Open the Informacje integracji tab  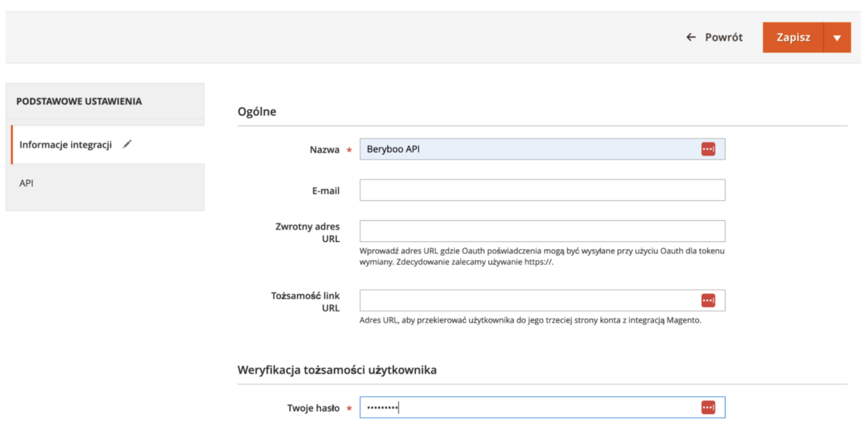click(x=66, y=145)
